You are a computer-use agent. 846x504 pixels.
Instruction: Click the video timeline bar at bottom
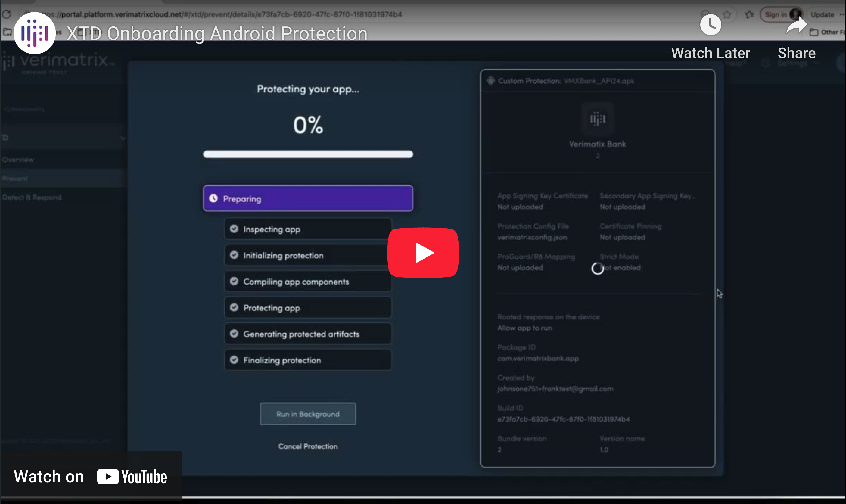point(423,498)
